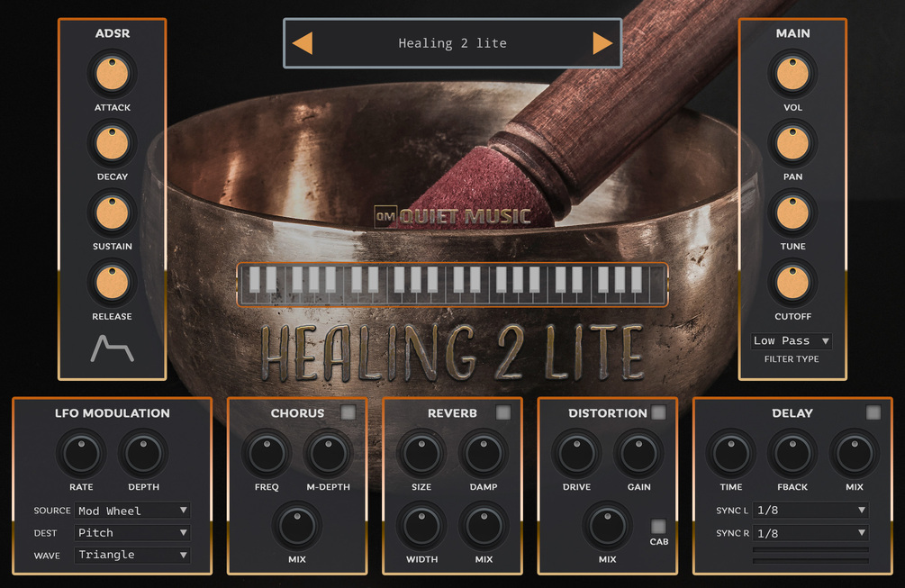Turn on the Distortion CAB switch

(x=658, y=526)
